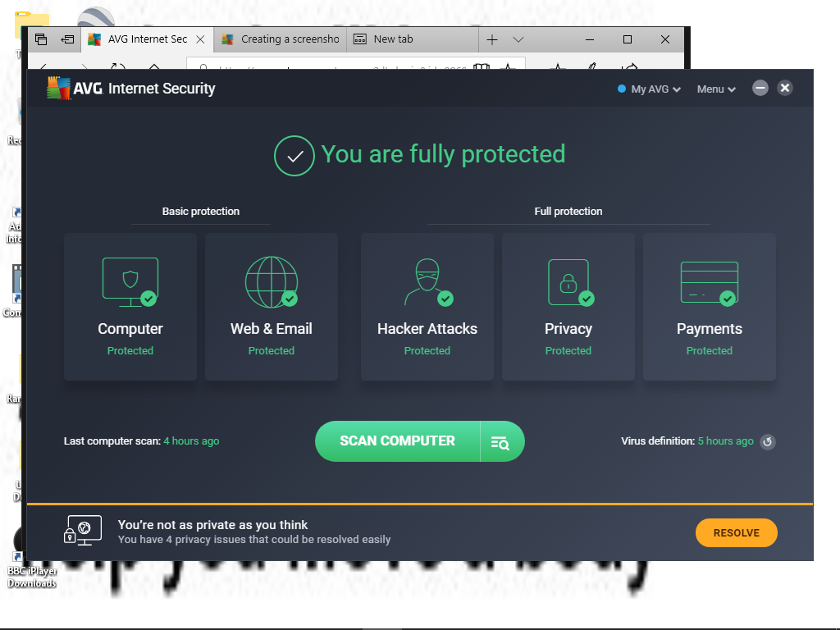840x630 pixels.
Task: Open the browser tab list chevron
Action: [518, 39]
